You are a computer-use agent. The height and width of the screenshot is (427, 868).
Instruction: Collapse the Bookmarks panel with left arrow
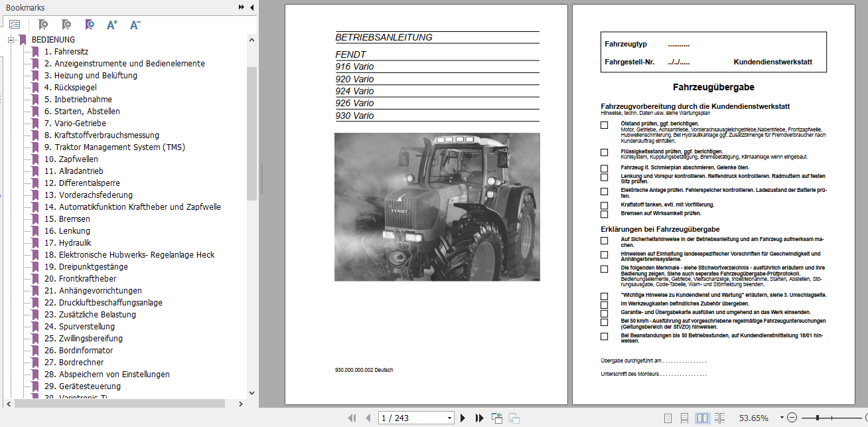252,7
